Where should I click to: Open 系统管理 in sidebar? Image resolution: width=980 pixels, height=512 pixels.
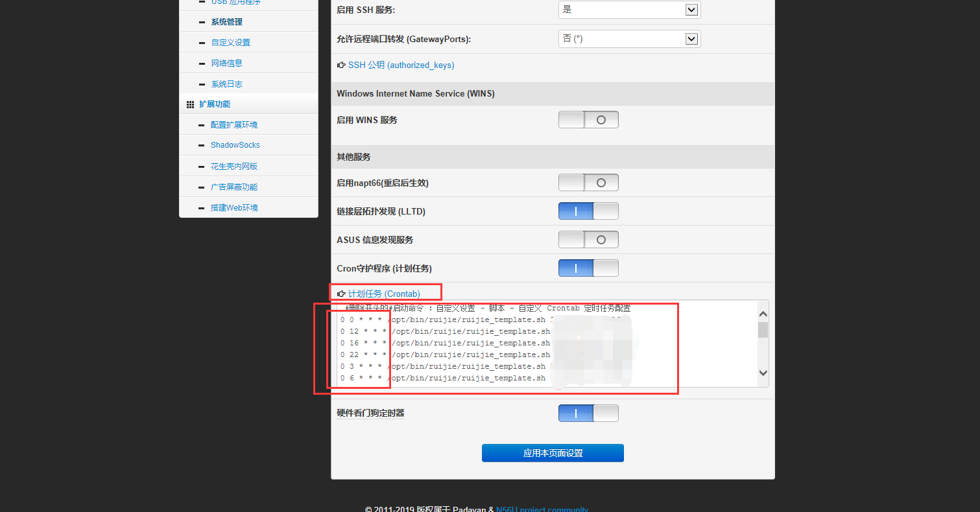[226, 22]
